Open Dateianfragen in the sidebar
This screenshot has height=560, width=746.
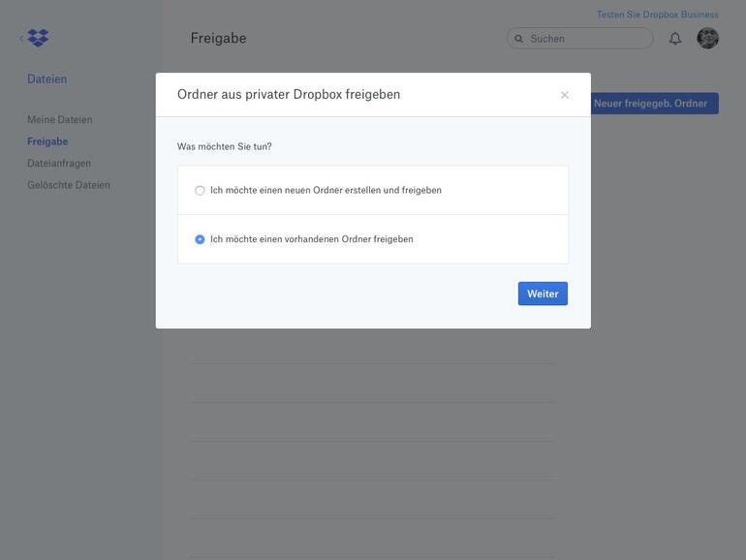point(59,163)
